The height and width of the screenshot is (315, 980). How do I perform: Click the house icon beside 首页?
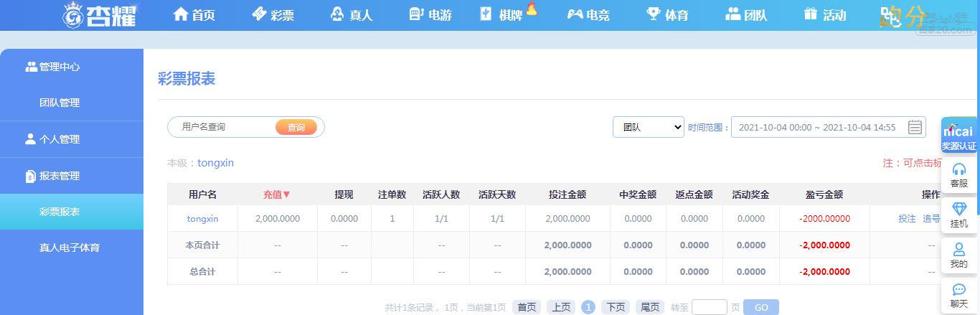pyautogui.click(x=181, y=14)
